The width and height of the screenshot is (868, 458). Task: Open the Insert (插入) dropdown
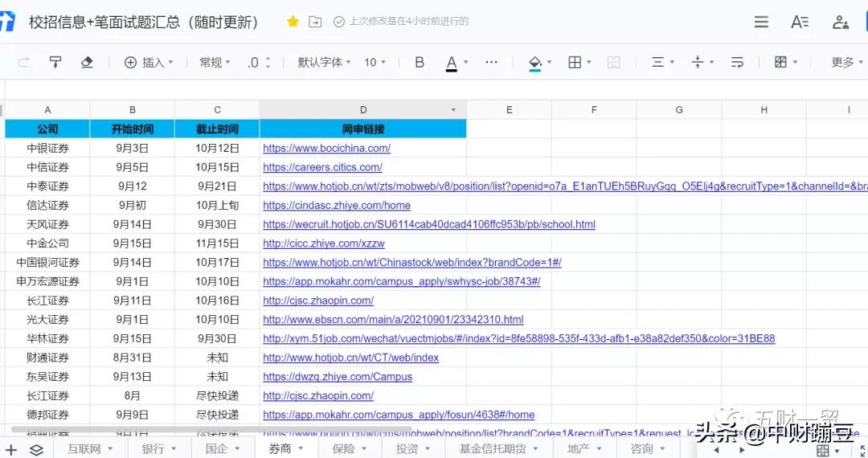pyautogui.click(x=149, y=63)
